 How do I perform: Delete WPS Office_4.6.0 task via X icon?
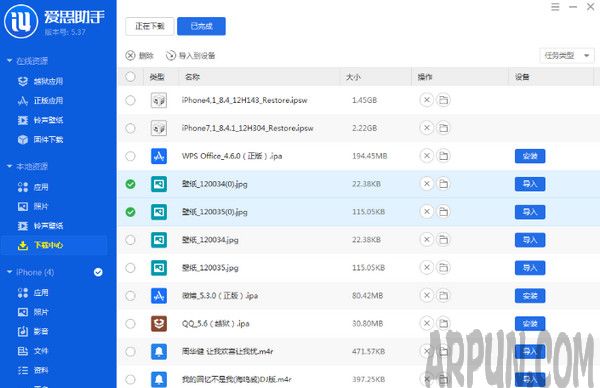pyautogui.click(x=427, y=156)
